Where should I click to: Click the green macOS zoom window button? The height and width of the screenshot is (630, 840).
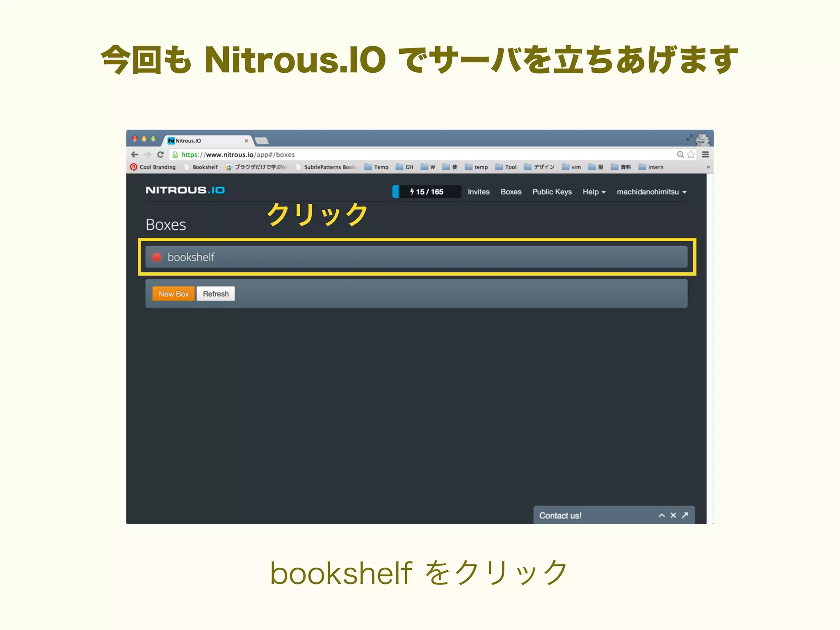pyautogui.click(x=153, y=139)
